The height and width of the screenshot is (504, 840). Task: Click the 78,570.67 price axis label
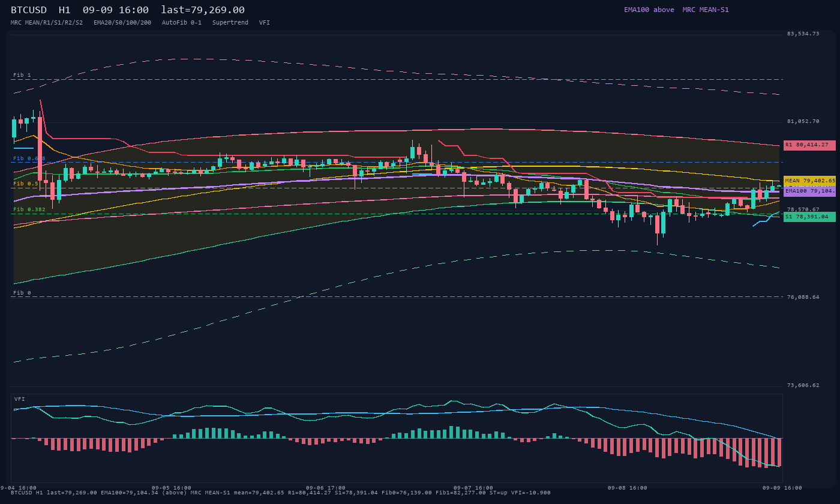[x=803, y=209]
